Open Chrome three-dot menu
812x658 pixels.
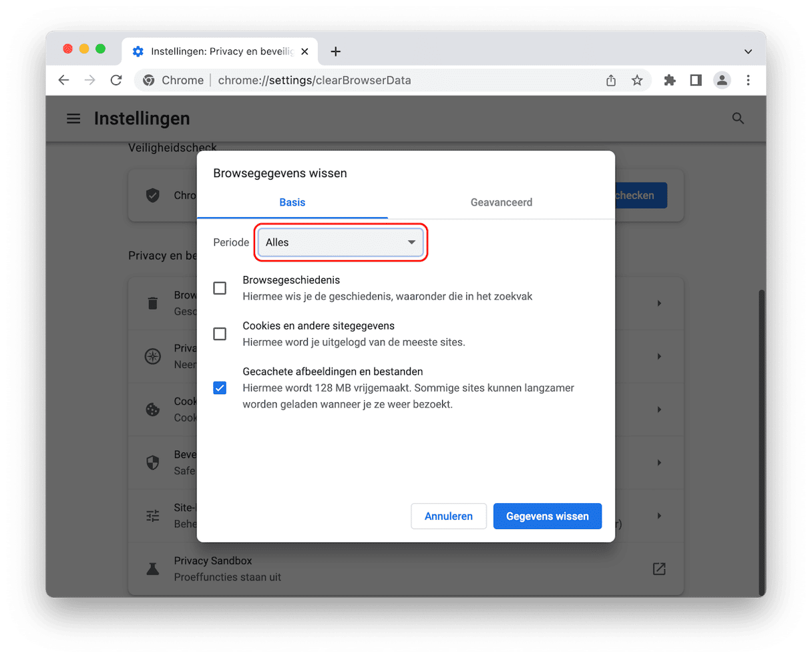coord(748,80)
